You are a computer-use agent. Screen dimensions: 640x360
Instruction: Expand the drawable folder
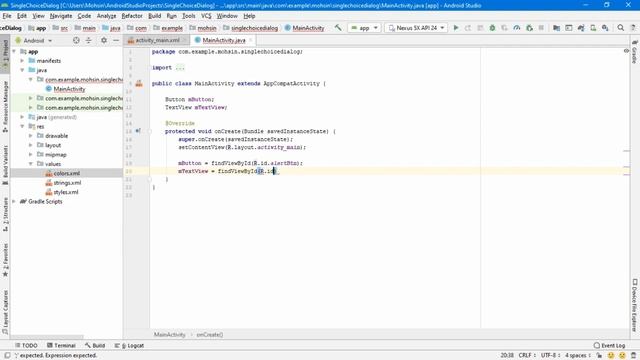[31, 136]
